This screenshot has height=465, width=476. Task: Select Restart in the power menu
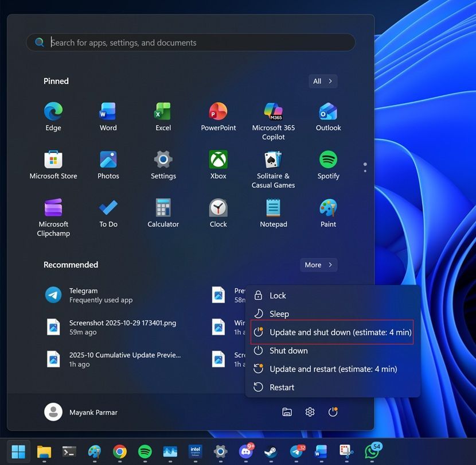(282, 387)
